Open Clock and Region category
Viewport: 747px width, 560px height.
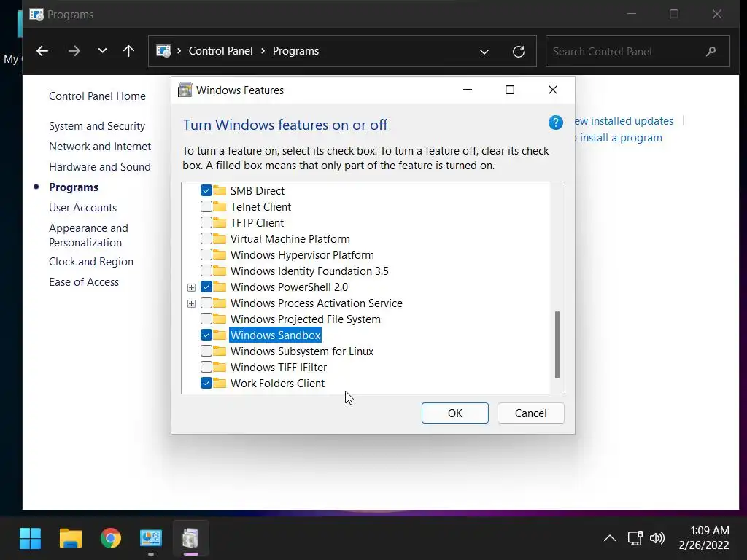[91, 262]
